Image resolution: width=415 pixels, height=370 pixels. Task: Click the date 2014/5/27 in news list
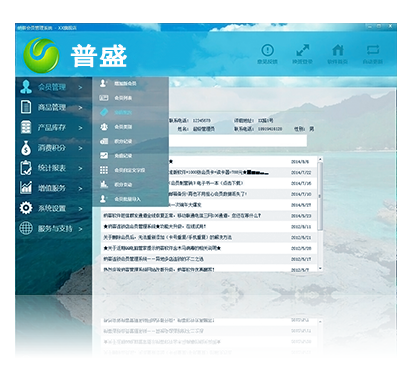301,205
